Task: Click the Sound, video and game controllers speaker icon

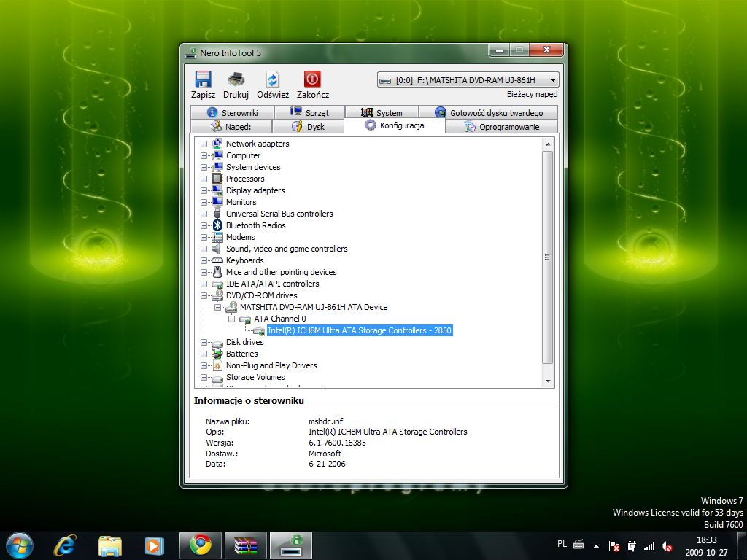Action: [x=217, y=249]
